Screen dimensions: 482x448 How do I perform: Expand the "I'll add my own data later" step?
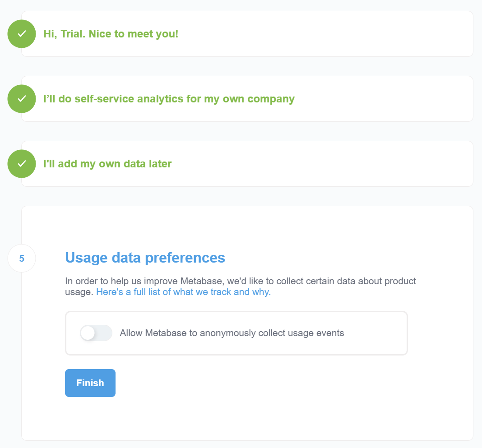pos(107,164)
